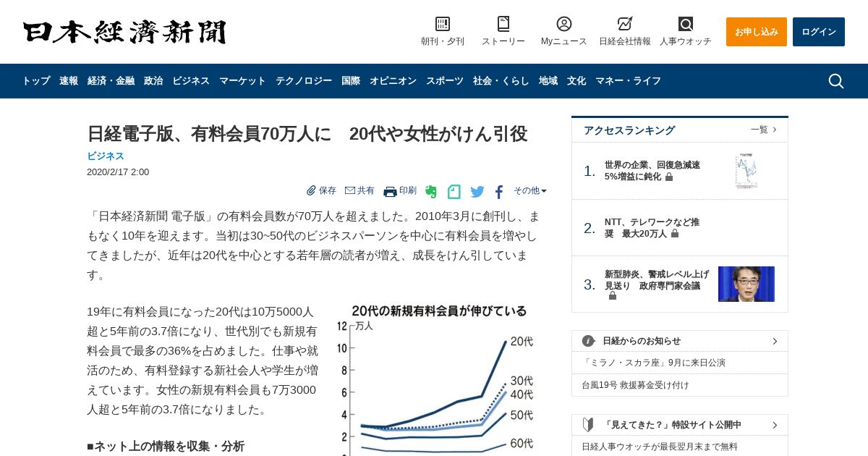The height and width of the screenshot is (456, 868).
Task: Click the ビジネス category link under headline
Action: pyautogui.click(x=106, y=156)
